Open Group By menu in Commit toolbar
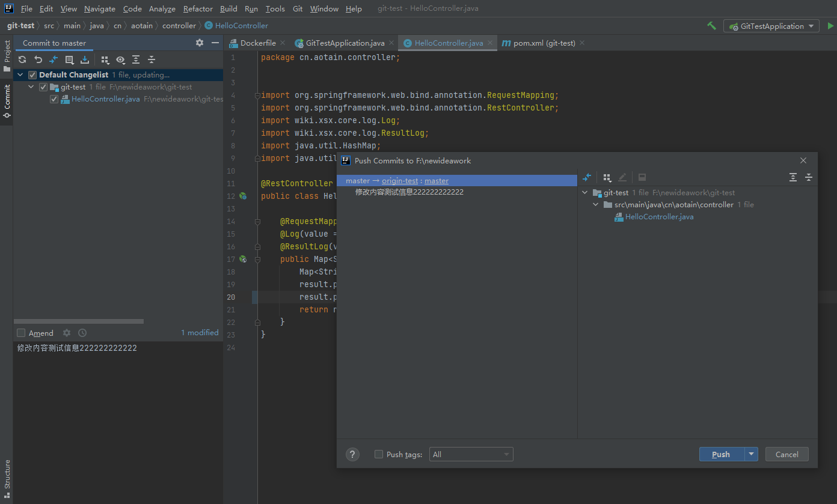This screenshot has width=837, height=504. pos(105,59)
